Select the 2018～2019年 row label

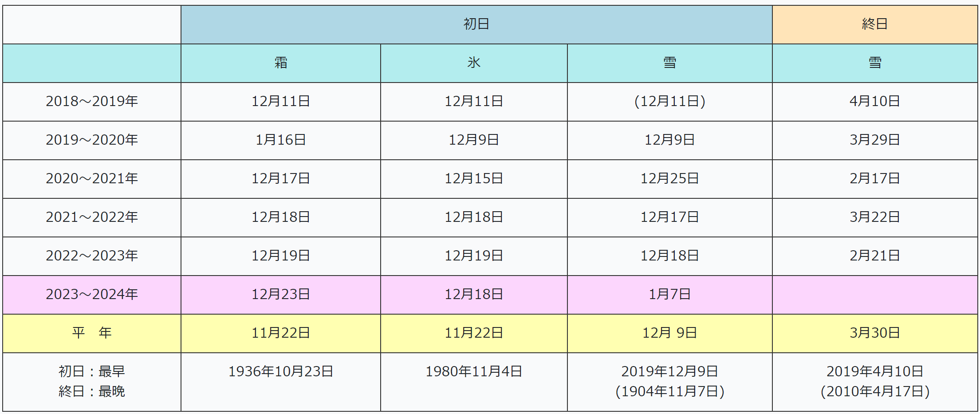[92, 101]
